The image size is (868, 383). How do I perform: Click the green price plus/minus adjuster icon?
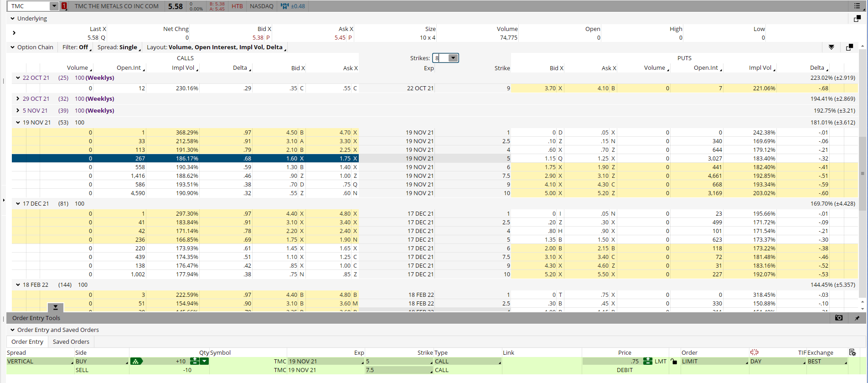pos(647,361)
